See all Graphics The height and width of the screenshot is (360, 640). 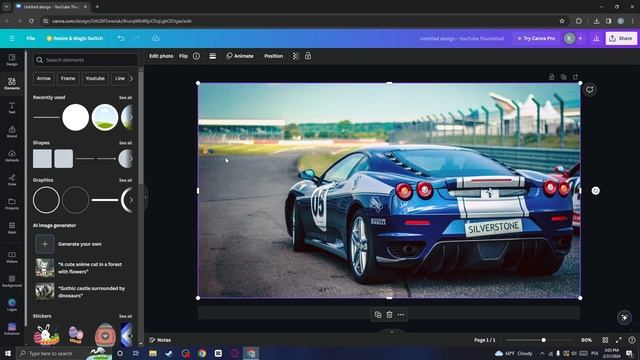tap(125, 180)
